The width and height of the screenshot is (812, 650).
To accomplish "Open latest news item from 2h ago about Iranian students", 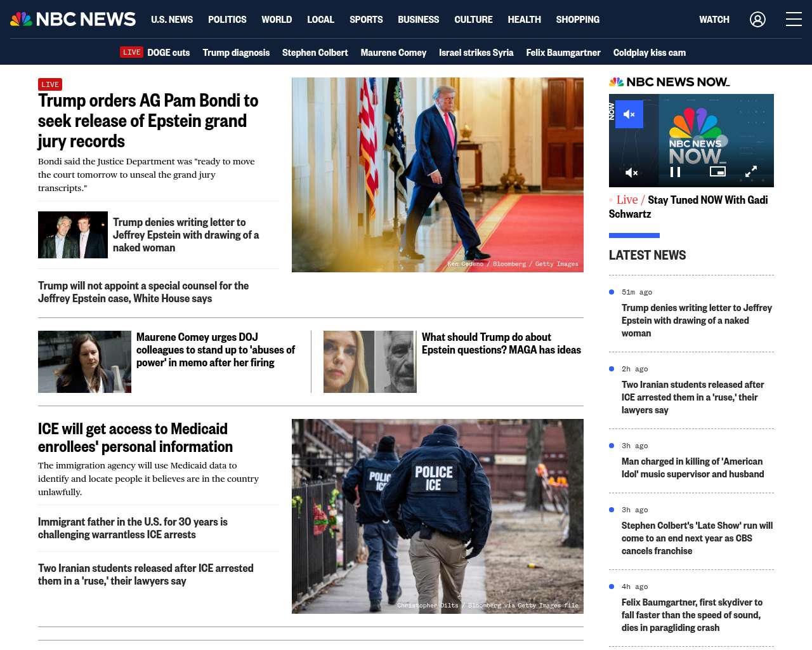I will coord(693,397).
